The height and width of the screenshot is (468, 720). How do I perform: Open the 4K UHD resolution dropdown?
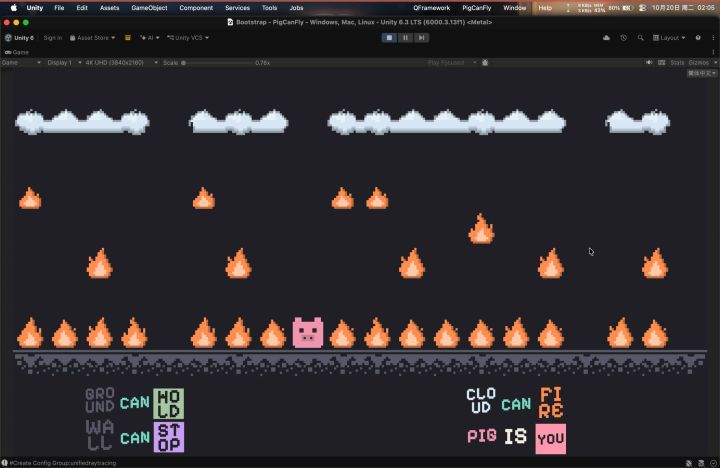[x=121, y=62]
